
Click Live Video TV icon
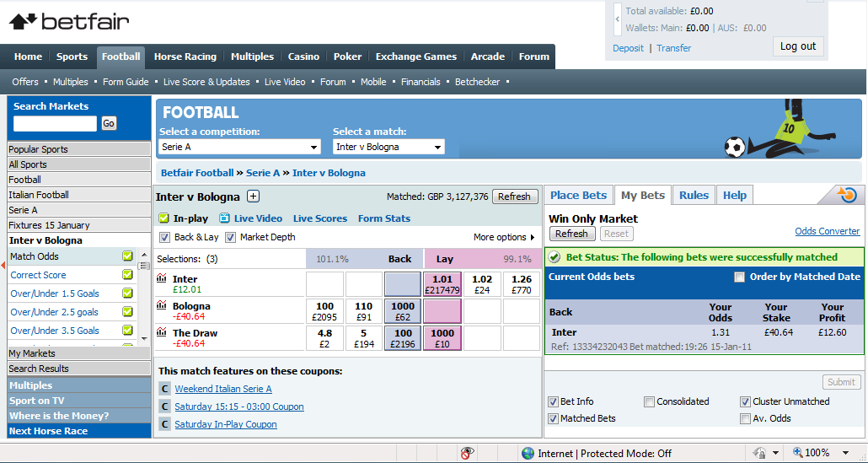pyautogui.click(x=224, y=218)
